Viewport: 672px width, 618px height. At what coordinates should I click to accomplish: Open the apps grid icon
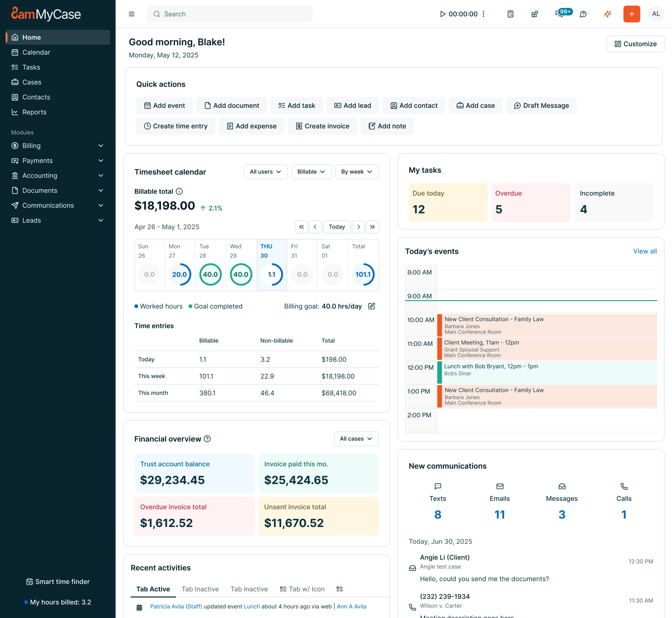[x=534, y=14]
